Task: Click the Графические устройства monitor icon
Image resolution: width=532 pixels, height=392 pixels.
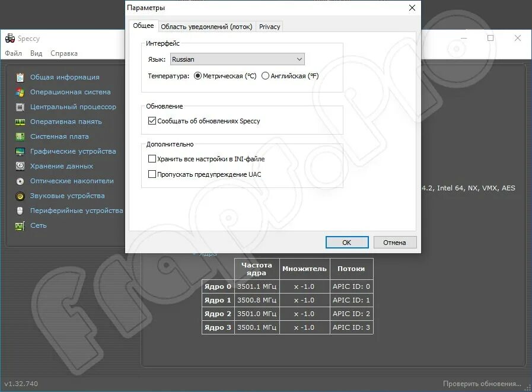Action: (x=20, y=151)
